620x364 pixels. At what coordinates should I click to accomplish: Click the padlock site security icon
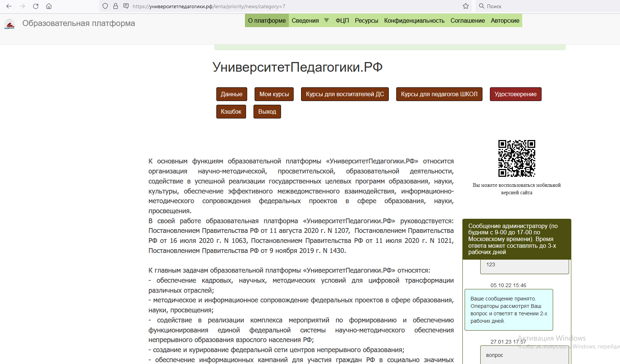coord(116,6)
